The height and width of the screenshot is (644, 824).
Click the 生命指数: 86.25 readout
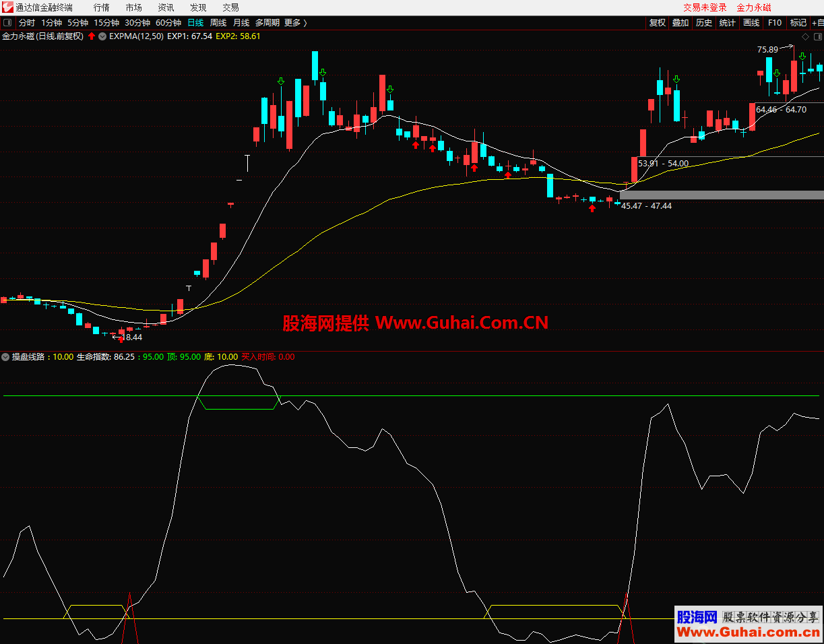(106, 357)
